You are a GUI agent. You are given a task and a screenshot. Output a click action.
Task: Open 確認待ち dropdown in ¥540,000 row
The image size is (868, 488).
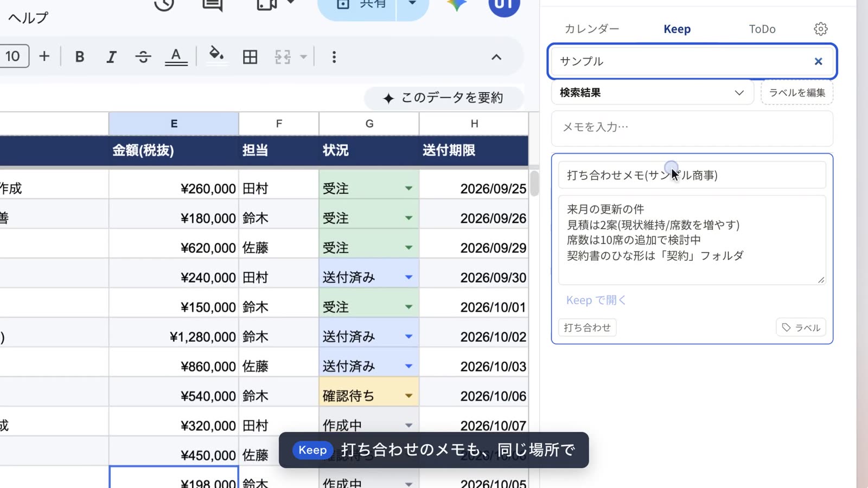(x=409, y=396)
